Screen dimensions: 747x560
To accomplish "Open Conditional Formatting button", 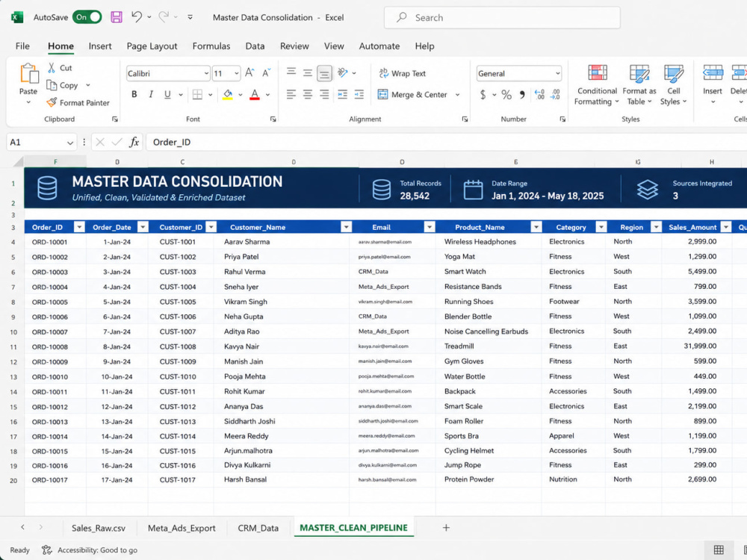I will (x=596, y=85).
